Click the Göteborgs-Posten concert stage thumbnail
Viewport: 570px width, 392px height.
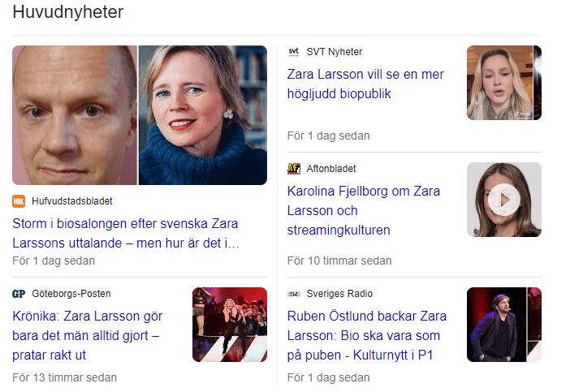click(x=230, y=325)
